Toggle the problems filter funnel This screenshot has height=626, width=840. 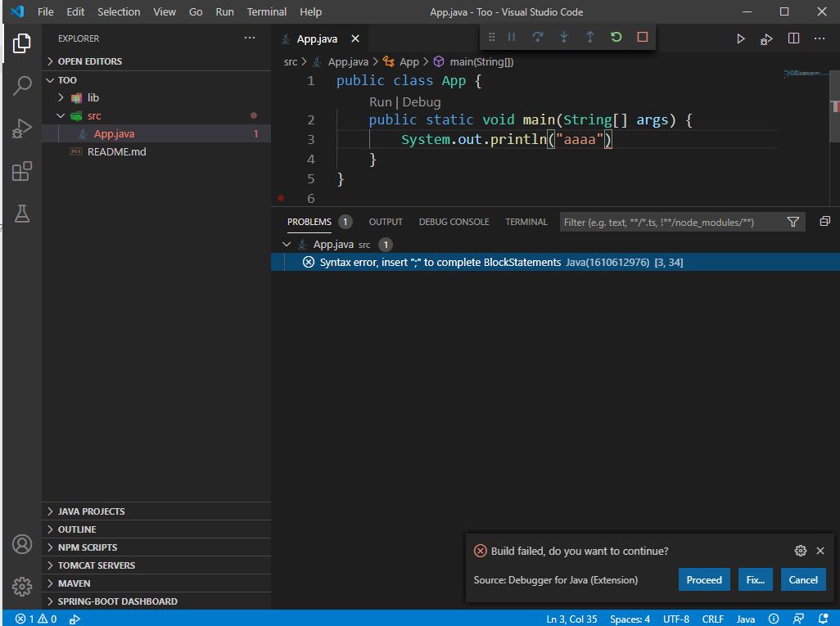793,222
